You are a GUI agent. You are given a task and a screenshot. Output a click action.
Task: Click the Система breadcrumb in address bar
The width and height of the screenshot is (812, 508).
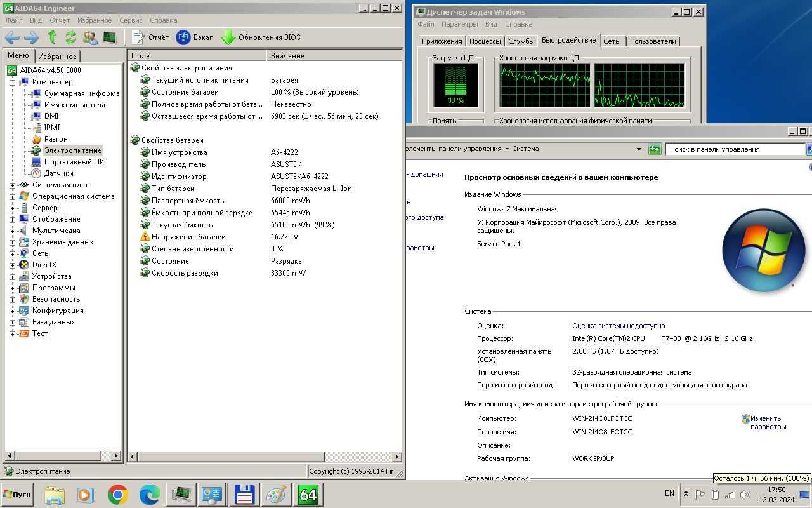(x=525, y=149)
